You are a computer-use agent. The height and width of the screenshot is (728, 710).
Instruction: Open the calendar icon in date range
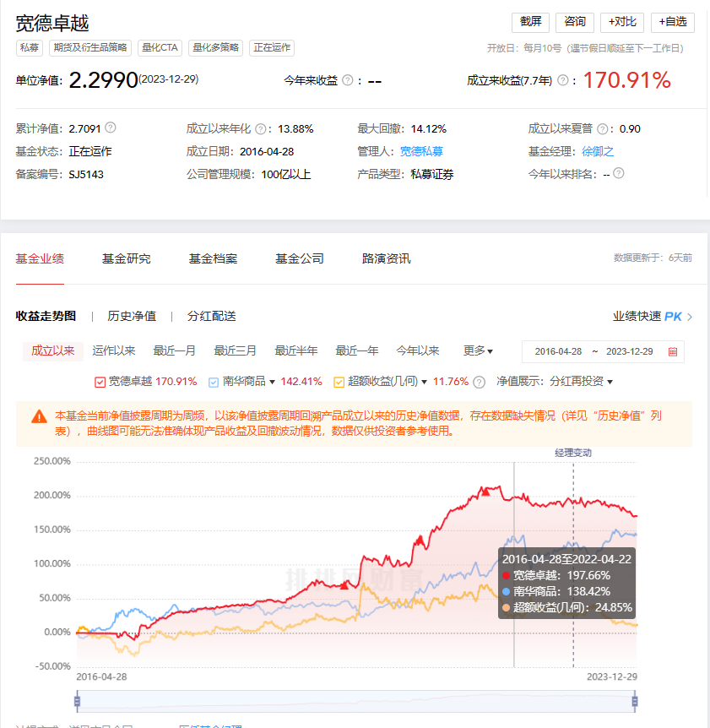point(672,351)
